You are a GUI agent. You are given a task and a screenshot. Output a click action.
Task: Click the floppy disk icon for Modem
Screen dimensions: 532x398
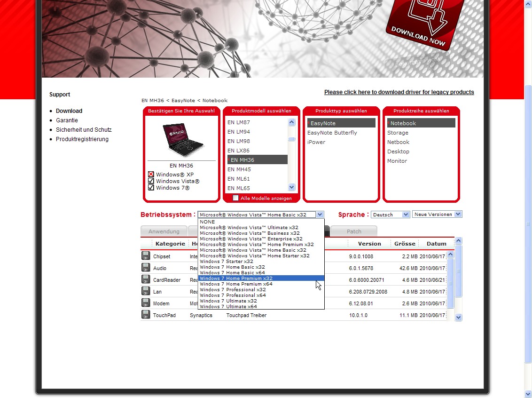click(x=146, y=302)
